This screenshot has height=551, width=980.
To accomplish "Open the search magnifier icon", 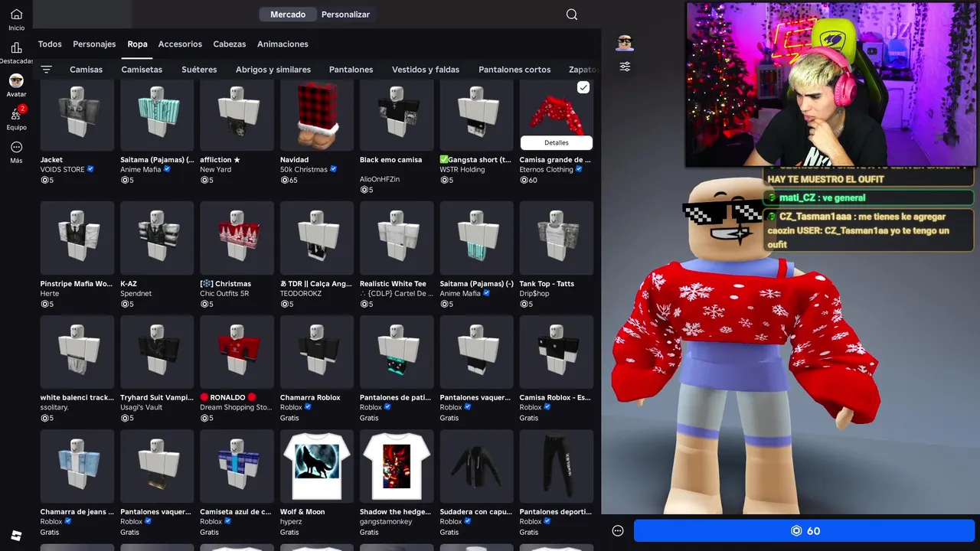I will click(572, 15).
